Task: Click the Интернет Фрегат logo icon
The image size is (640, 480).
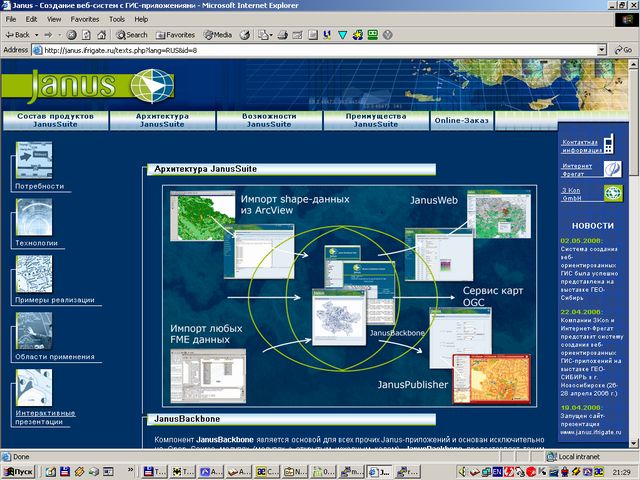Action: point(613,169)
